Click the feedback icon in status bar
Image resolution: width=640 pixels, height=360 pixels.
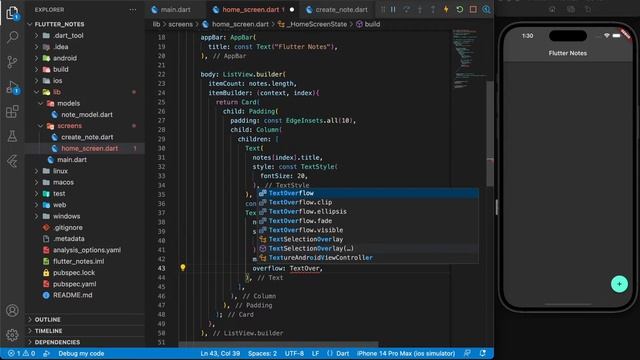click(x=467, y=353)
